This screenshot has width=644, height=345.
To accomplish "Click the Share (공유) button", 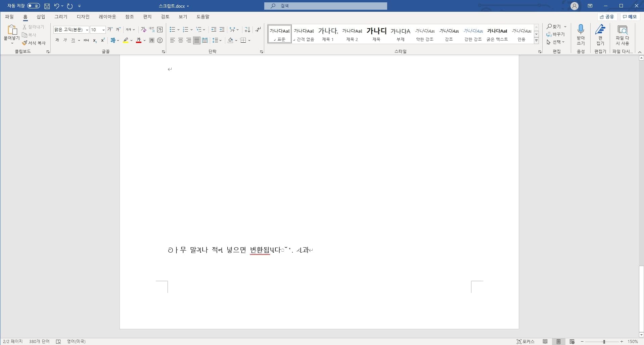I will [x=607, y=17].
